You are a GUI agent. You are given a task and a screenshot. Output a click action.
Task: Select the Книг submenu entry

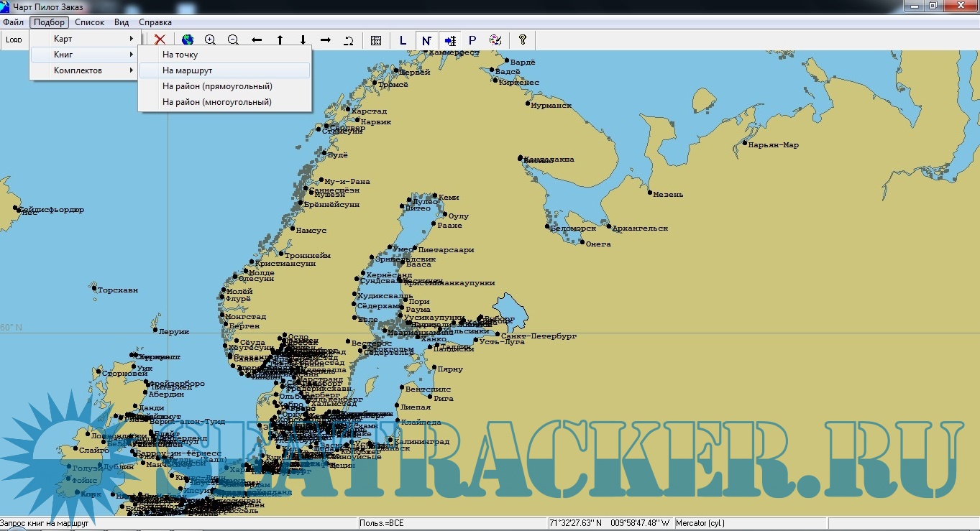[x=84, y=55]
